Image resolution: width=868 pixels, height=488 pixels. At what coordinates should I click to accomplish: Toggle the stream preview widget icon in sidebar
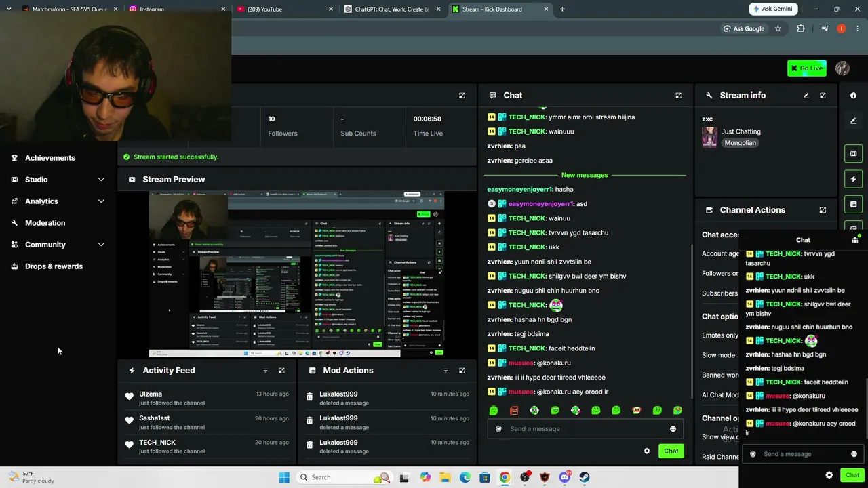[x=853, y=153]
